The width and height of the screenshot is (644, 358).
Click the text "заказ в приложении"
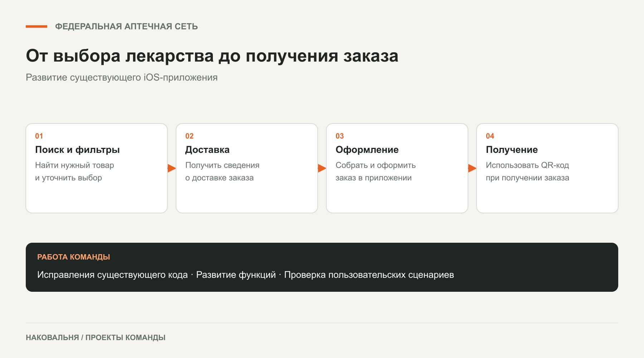pos(374,178)
